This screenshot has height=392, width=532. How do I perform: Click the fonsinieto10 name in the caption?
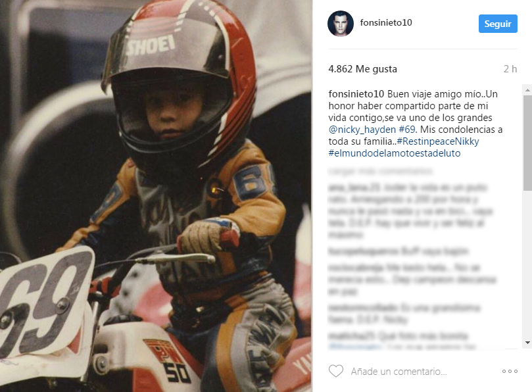pos(356,94)
